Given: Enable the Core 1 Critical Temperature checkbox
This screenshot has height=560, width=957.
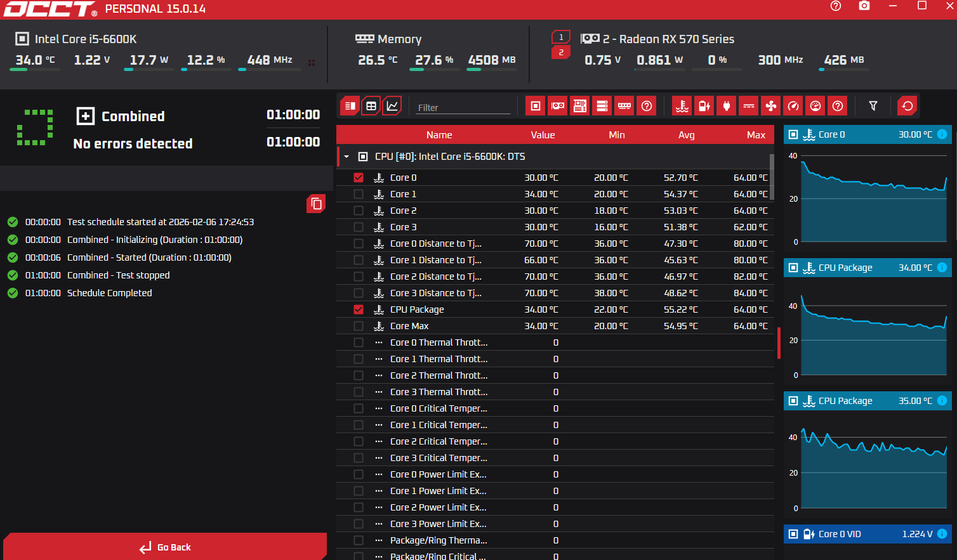Looking at the screenshot, I should [x=359, y=425].
